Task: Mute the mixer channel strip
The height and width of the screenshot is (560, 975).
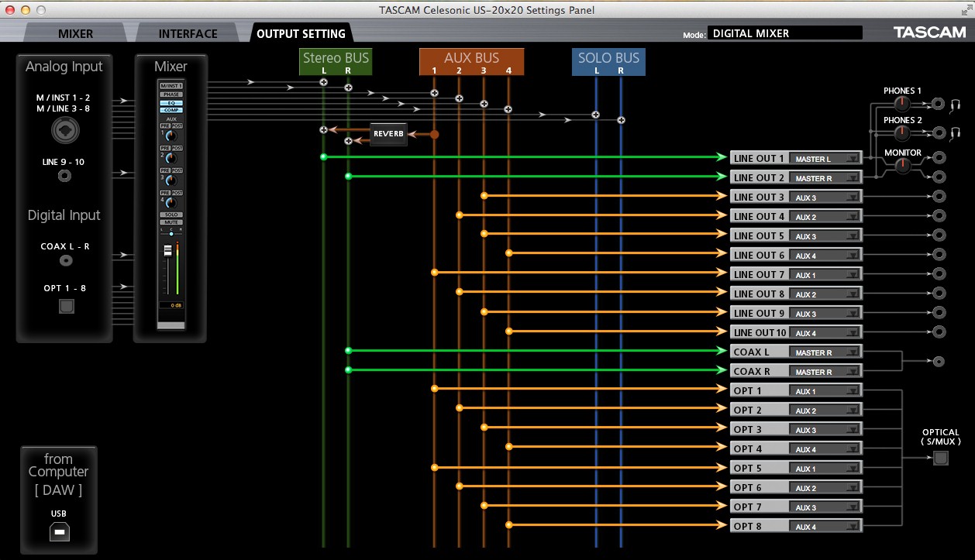Action: 171,222
